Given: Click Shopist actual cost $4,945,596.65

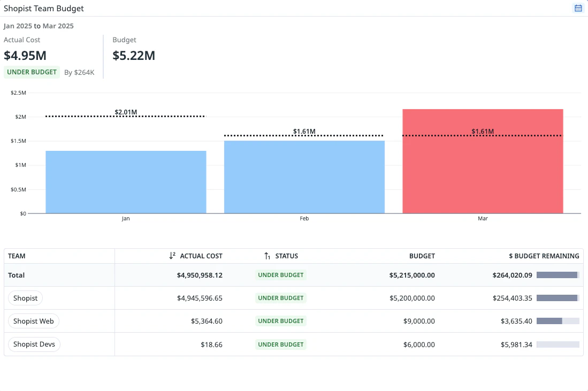Looking at the screenshot, I should [200, 298].
